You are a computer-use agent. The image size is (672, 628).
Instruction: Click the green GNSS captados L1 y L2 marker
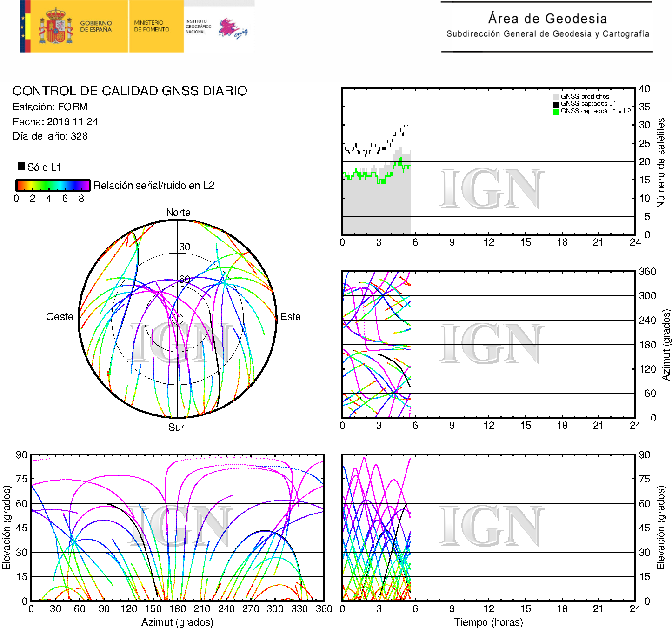(556, 112)
